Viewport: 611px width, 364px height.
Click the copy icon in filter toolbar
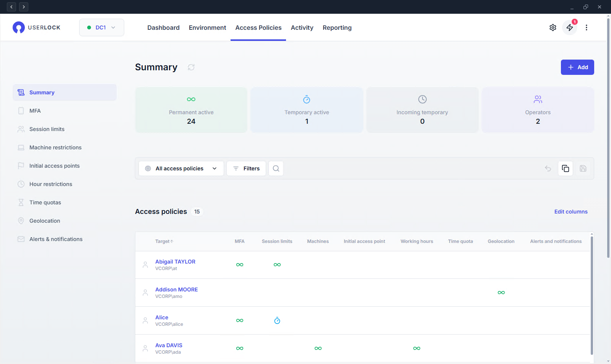[565, 168]
